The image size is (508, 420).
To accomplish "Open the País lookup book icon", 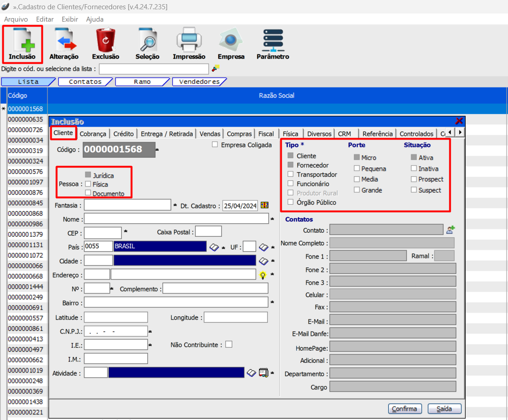I will point(214,247).
